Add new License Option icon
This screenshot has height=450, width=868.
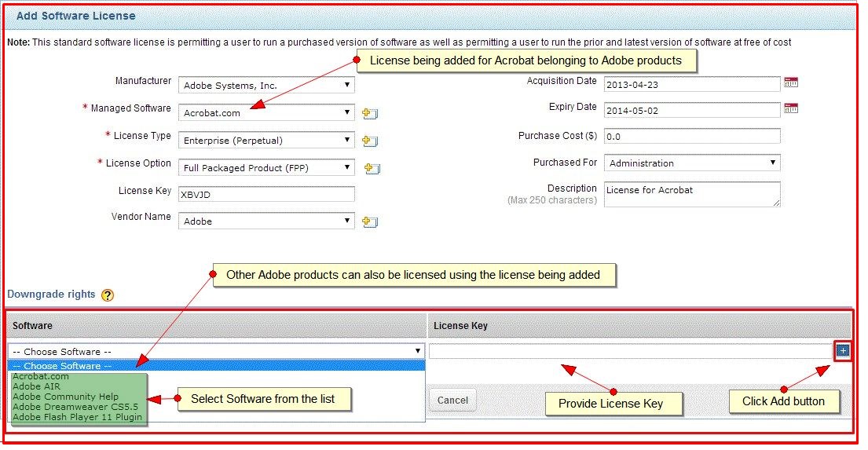(372, 168)
